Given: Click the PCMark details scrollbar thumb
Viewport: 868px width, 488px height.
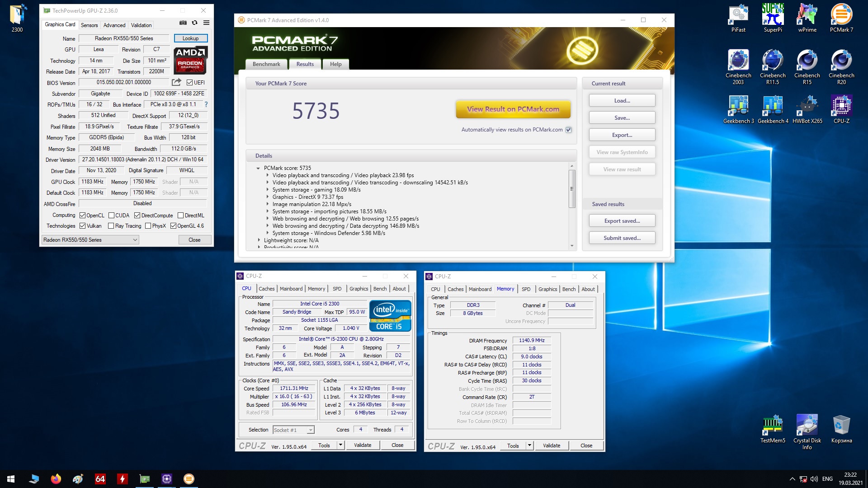Looking at the screenshot, I should pos(572,188).
